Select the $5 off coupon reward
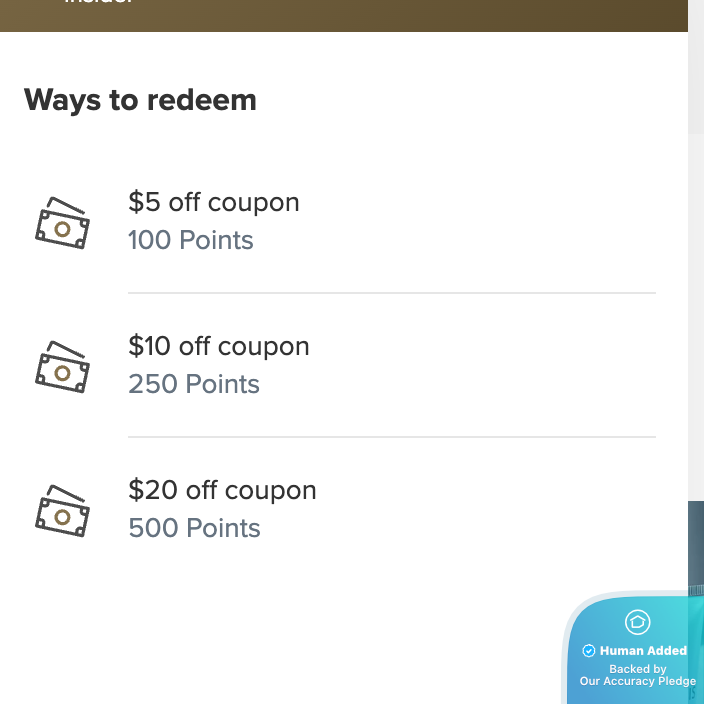Image resolution: width=704 pixels, height=704 pixels. click(214, 203)
